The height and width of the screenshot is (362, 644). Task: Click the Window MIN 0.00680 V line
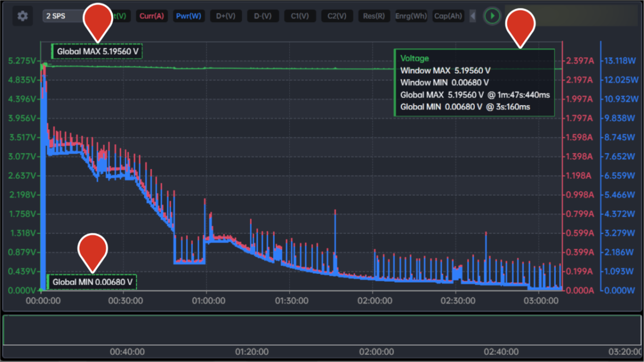click(x=445, y=83)
